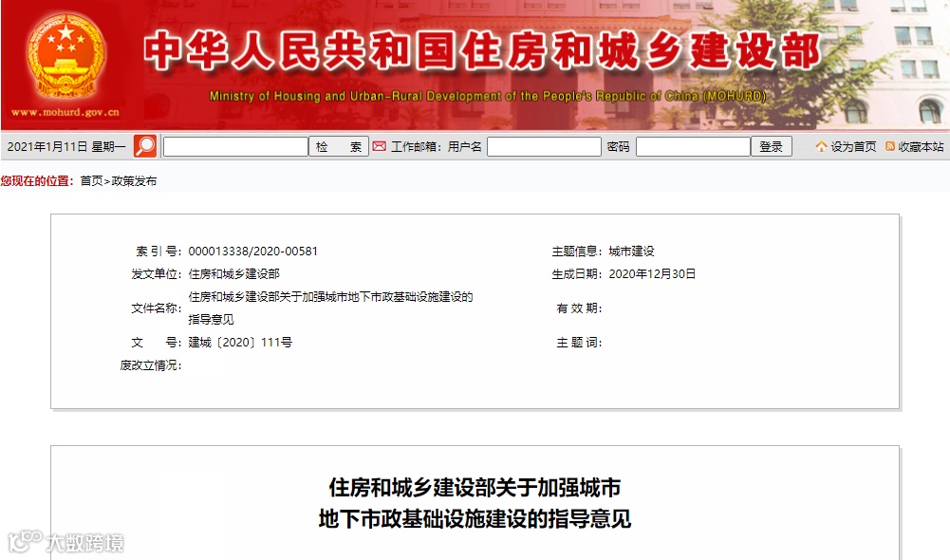The height and width of the screenshot is (560, 950).
Task: Open 政策发布 in the breadcrumb
Action: pos(134,181)
